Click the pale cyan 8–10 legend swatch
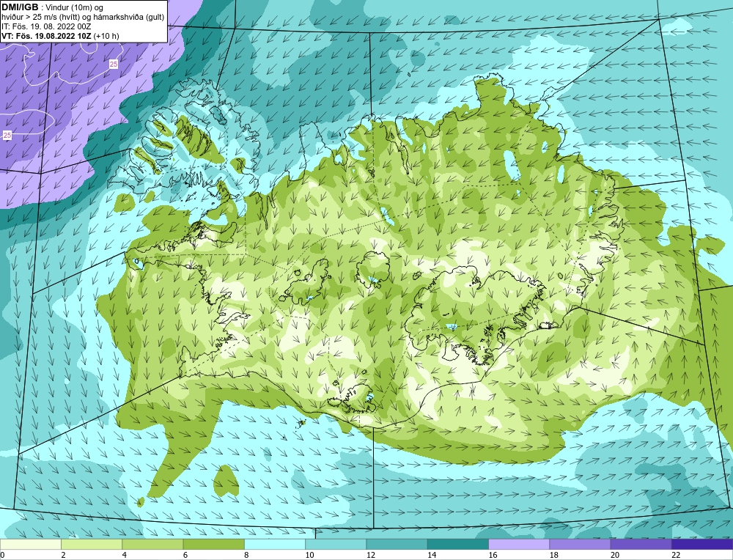This screenshot has width=733, height=560. tap(275, 544)
